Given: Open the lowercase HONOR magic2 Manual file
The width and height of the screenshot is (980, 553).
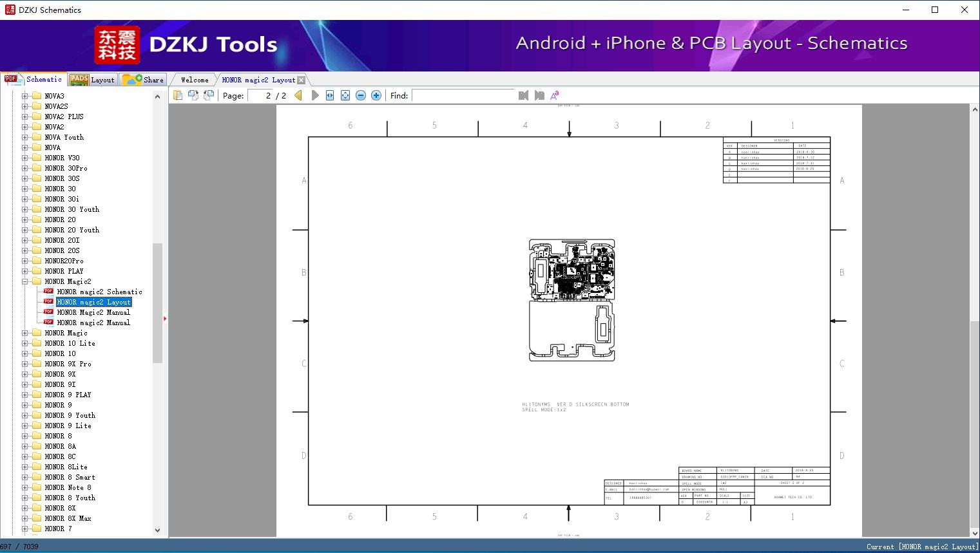Looking at the screenshot, I should (93, 323).
